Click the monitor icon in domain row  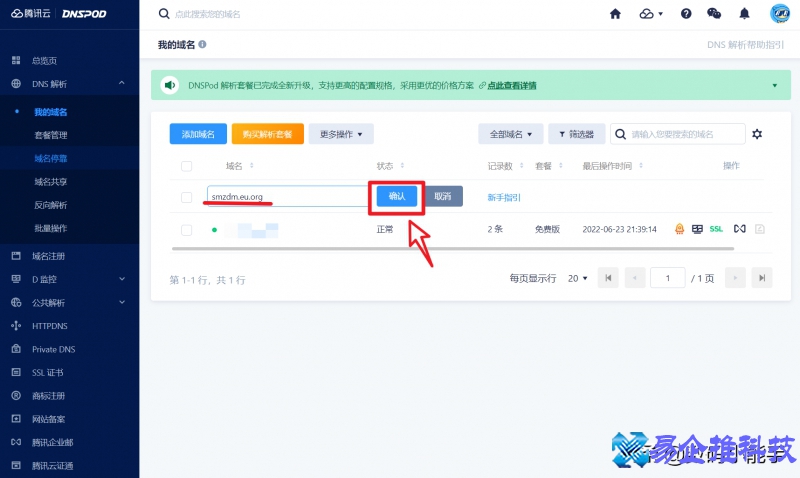click(x=697, y=229)
